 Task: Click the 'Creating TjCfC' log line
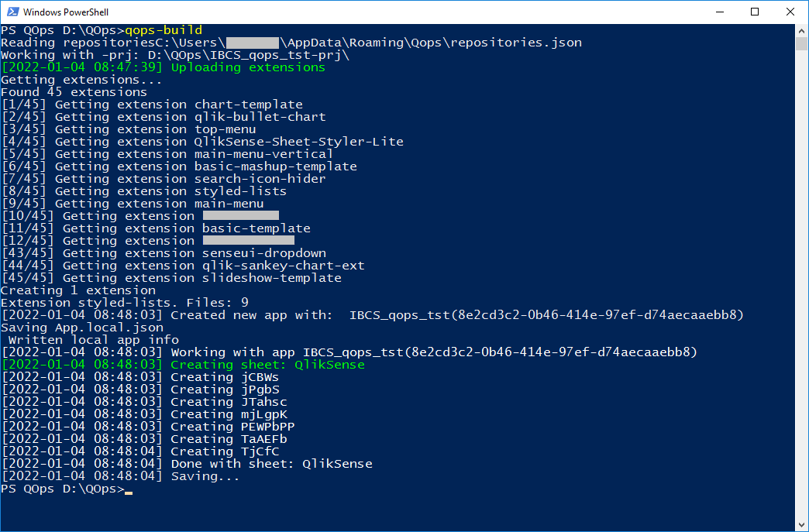(x=140, y=451)
